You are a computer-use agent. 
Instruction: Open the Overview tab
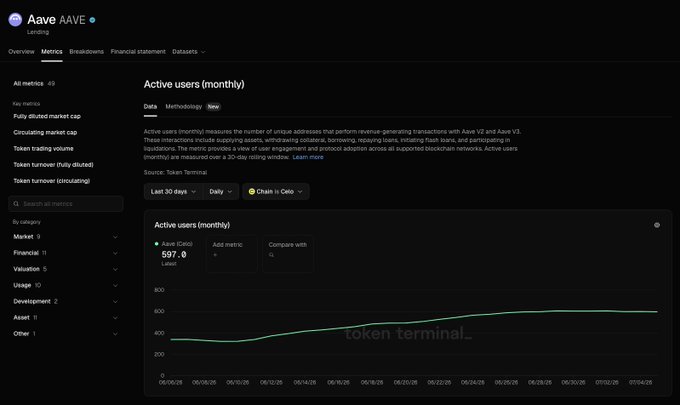(x=21, y=52)
